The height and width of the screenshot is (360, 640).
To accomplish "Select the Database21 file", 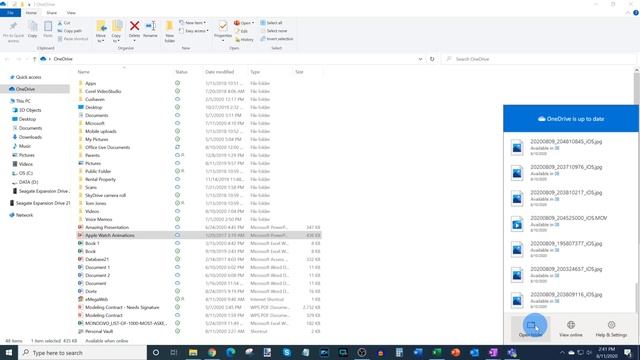I will coord(97,260).
